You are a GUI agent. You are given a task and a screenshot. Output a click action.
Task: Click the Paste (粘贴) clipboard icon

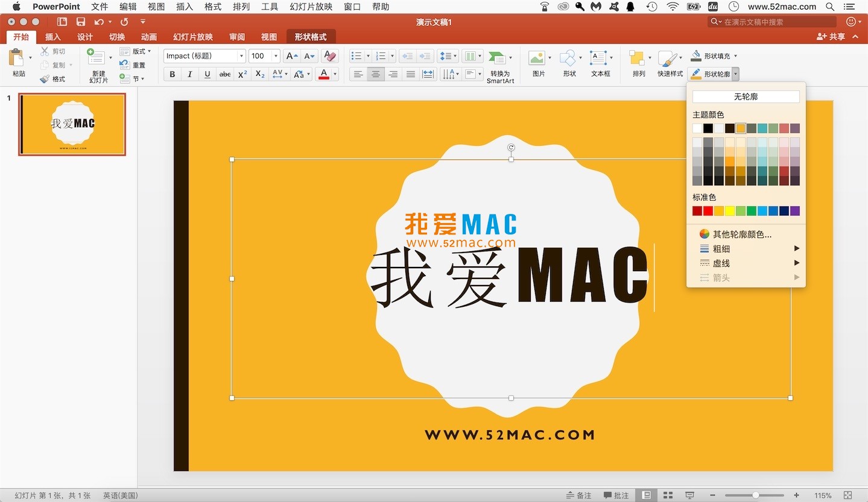[x=17, y=58]
